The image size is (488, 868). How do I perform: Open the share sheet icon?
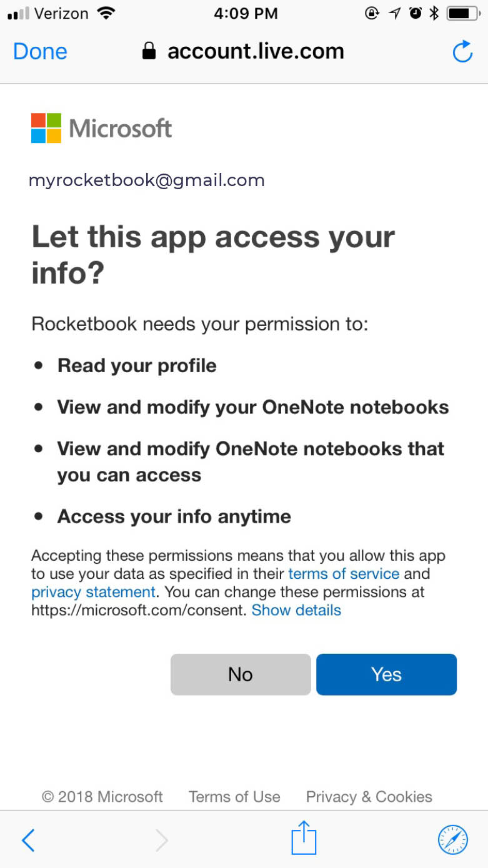[x=304, y=838]
